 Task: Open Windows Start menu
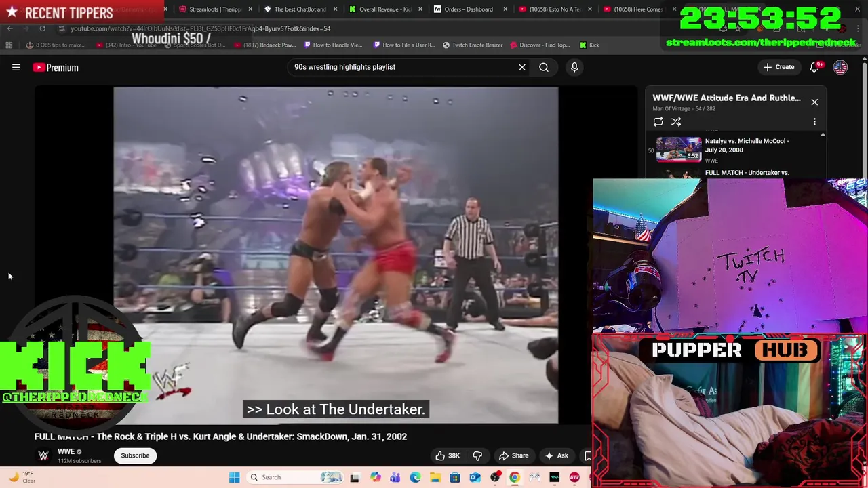click(x=234, y=477)
